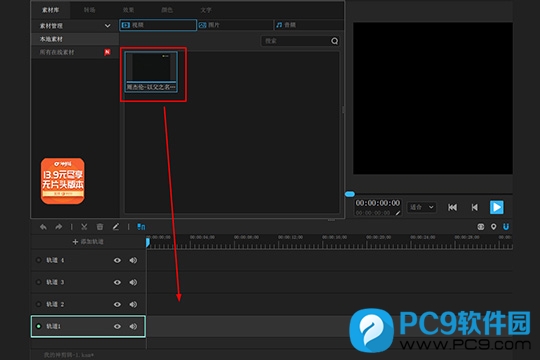
Task: Click the small pencil beside the timecode
Action: tap(398, 213)
